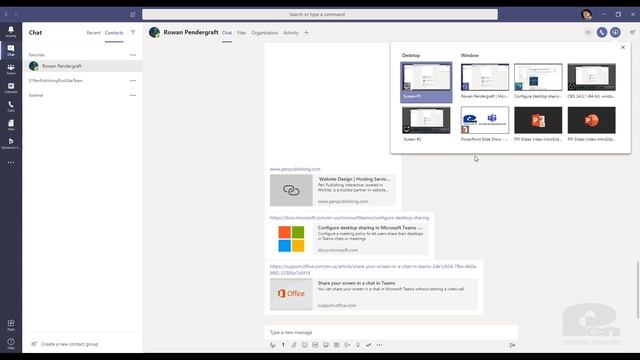
Task: Select Rowan Pendergraft in the contact list
Action: click(83, 66)
